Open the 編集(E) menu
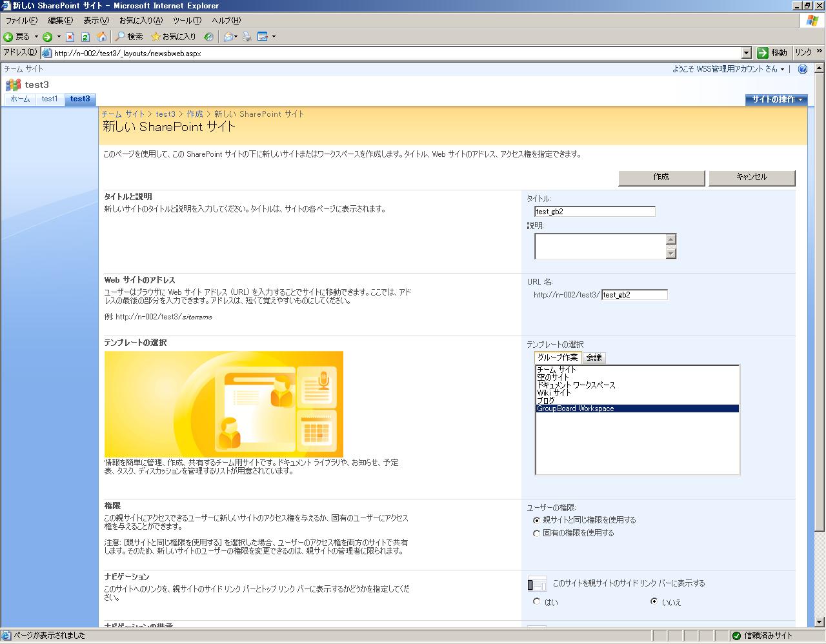Screen dimensions: 826x644 pos(60,21)
